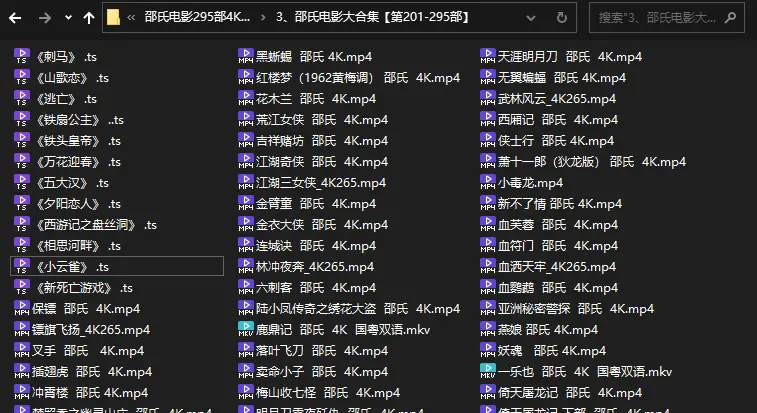Select file 卖命小子 邵氏 4K.mp4
Image resolution: width=757 pixels, height=413 pixels.
tap(322, 372)
